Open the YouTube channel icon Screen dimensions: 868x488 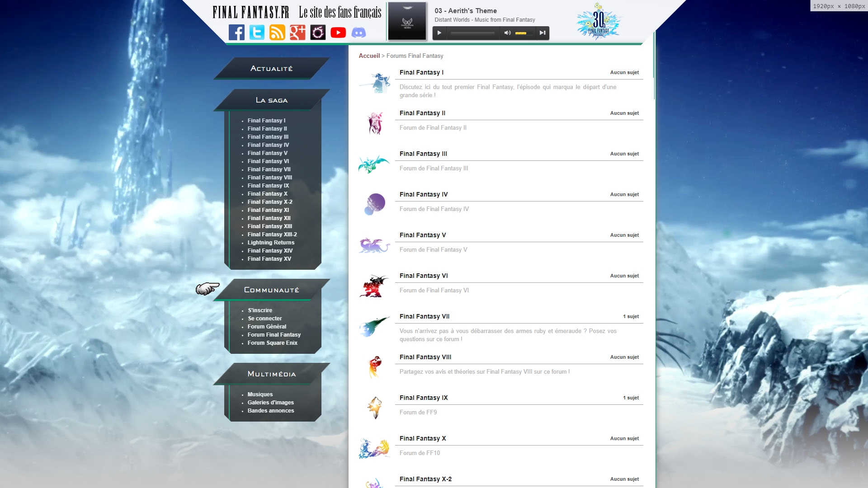click(x=338, y=33)
